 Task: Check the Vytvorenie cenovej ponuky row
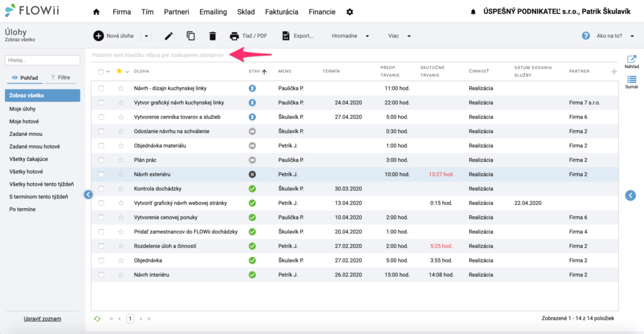101,218
